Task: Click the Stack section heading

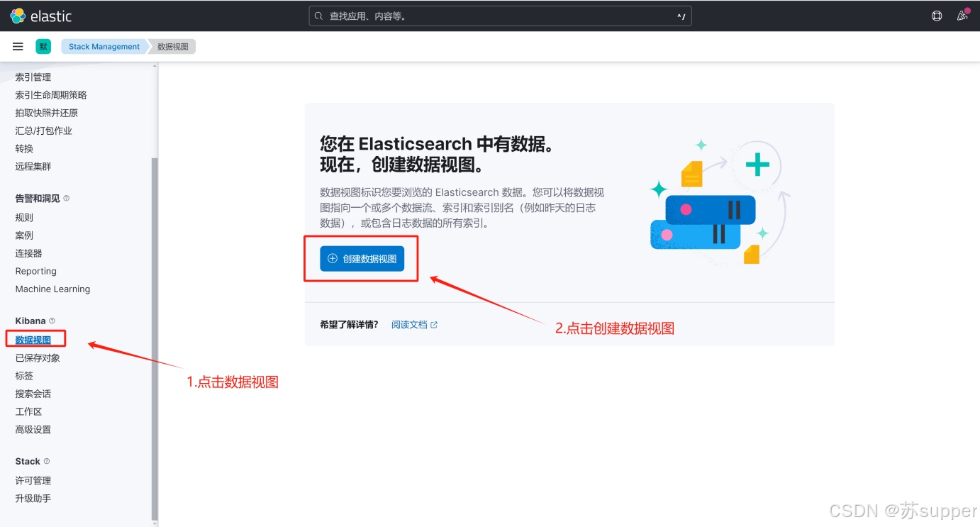Action: click(28, 461)
